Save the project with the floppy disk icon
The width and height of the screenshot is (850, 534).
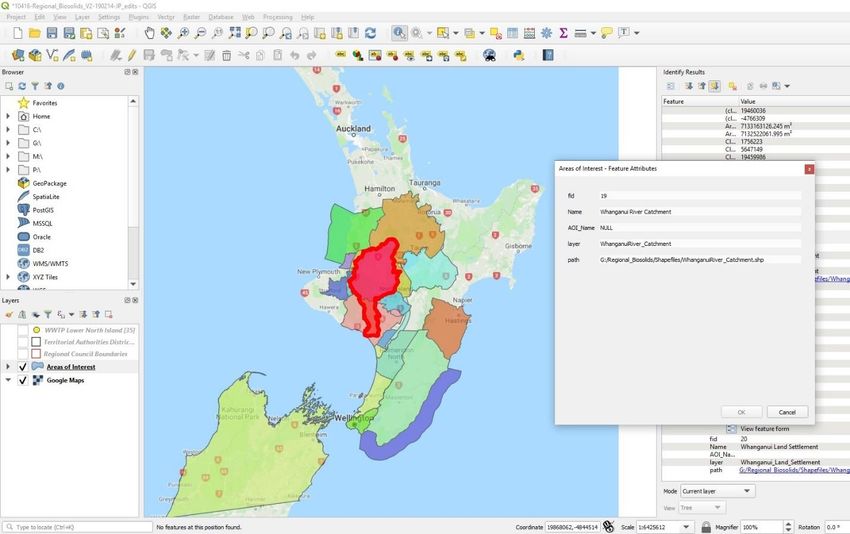(51, 33)
